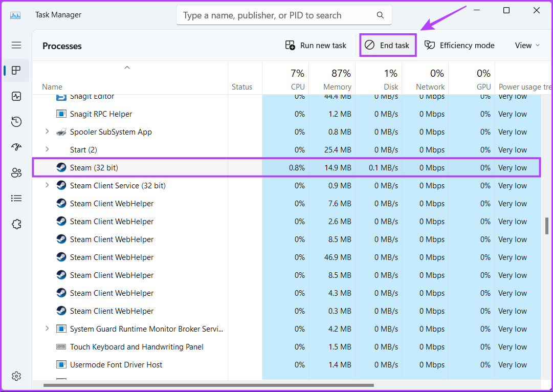This screenshot has height=392, width=553.
Task: Open the Details page icon in sidebar
Action: coord(16,198)
